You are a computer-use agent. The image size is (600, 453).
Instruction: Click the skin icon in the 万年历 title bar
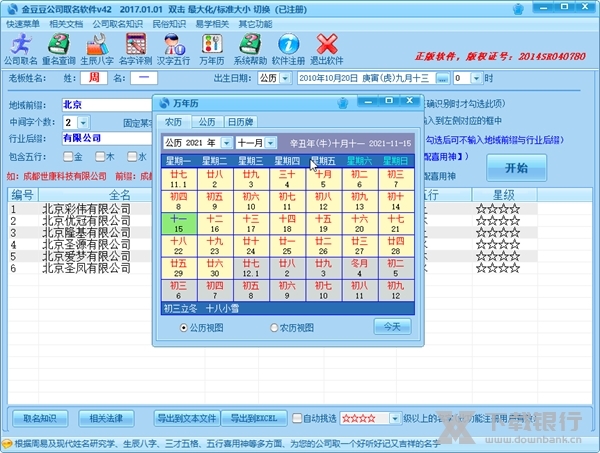click(x=342, y=103)
